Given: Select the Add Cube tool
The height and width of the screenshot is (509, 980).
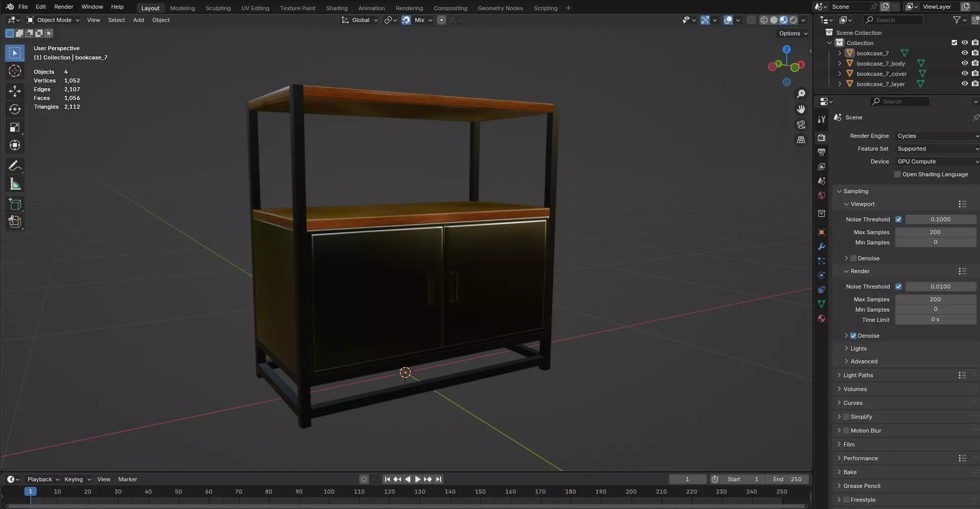Looking at the screenshot, I should [15, 204].
